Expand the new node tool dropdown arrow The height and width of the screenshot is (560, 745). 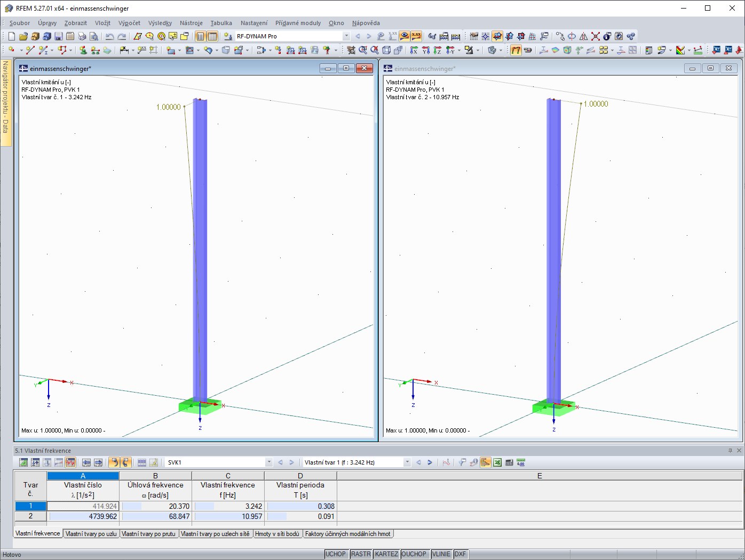pos(21,50)
